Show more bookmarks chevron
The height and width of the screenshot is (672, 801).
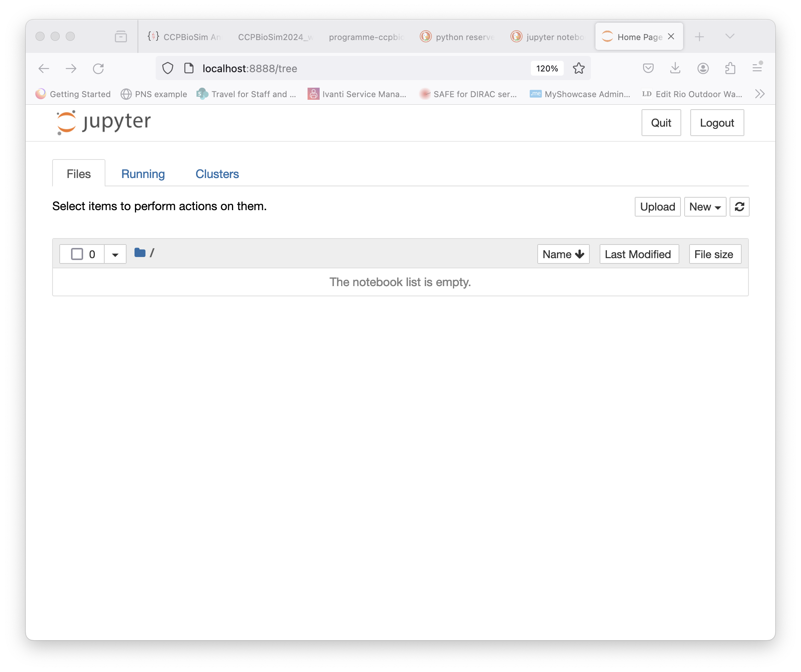click(760, 94)
